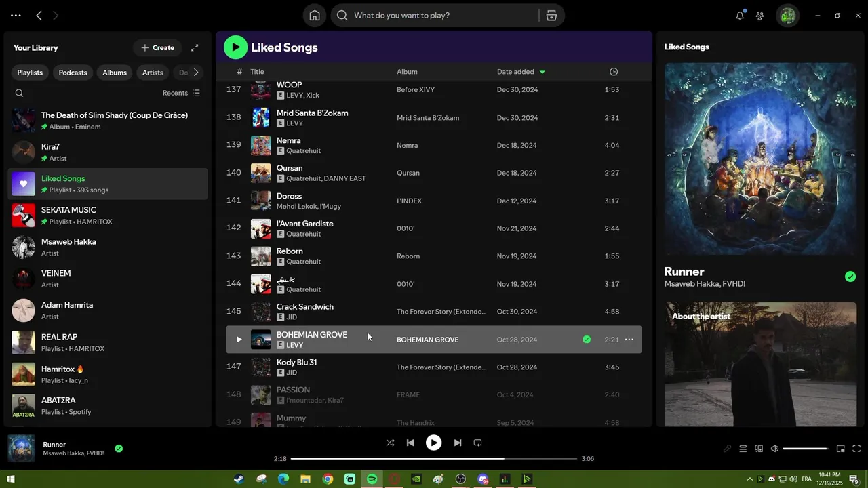Open REAL RAP playlist
This screenshot has width=868, height=488.
[108, 342]
